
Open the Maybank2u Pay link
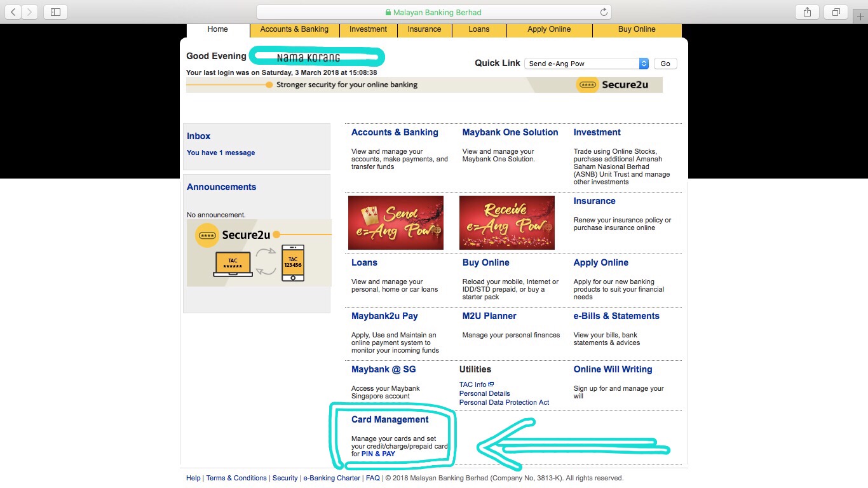tap(384, 316)
